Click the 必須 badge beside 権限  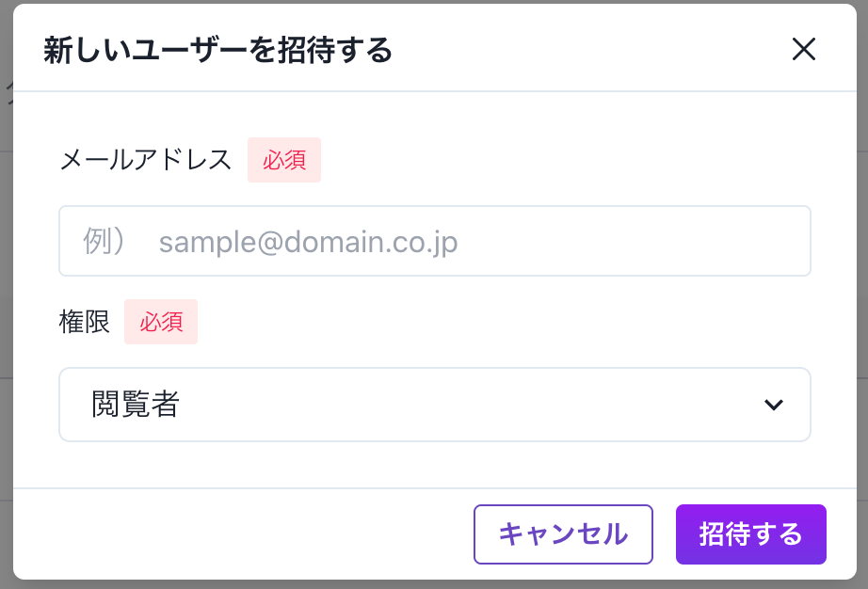pyautogui.click(x=161, y=322)
